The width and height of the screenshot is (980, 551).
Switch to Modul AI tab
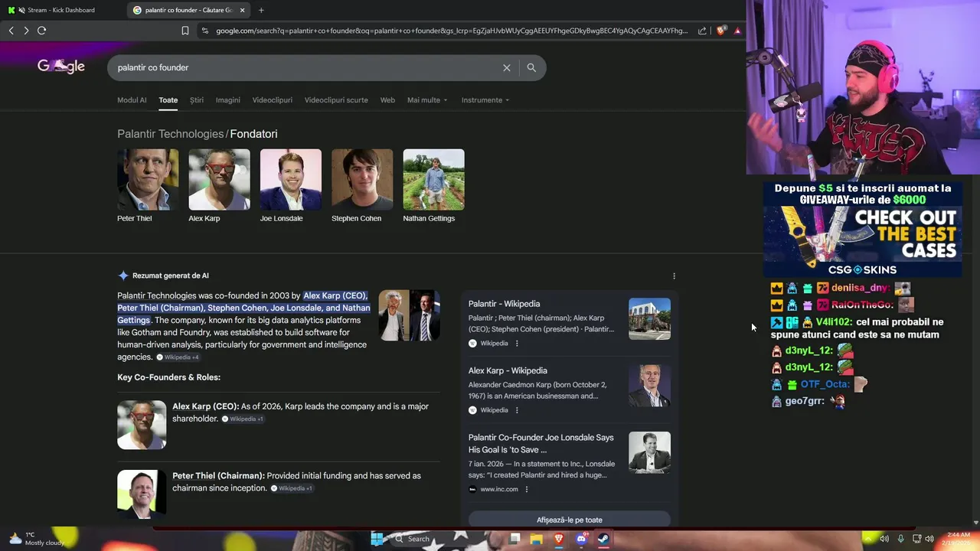[x=132, y=100]
